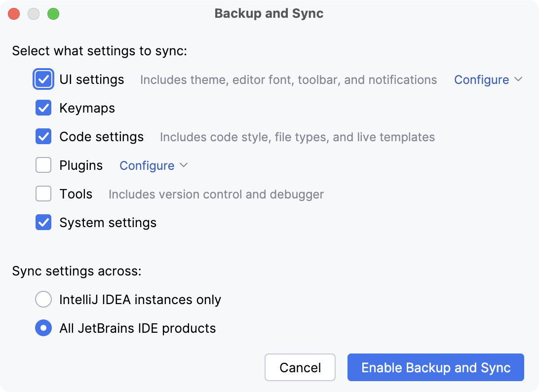Screen dimensions: 539x392
Task: Click the red close control
Action: point(14,14)
